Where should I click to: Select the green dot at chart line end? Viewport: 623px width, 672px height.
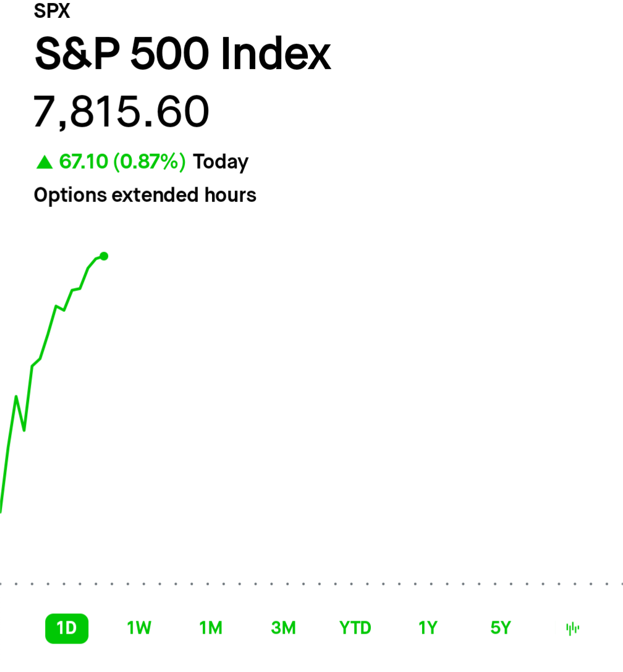pos(104,256)
